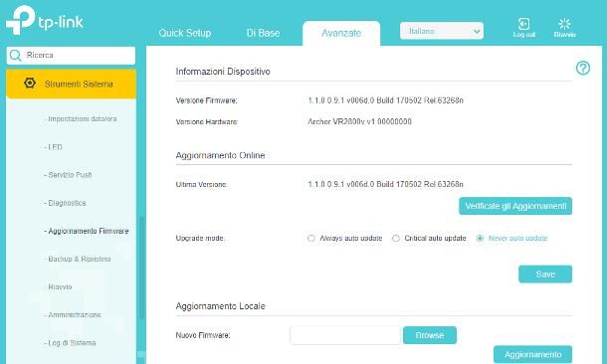Switch to Quick Setup tab
Image resolution: width=607 pixels, height=364 pixels.
[x=185, y=33]
